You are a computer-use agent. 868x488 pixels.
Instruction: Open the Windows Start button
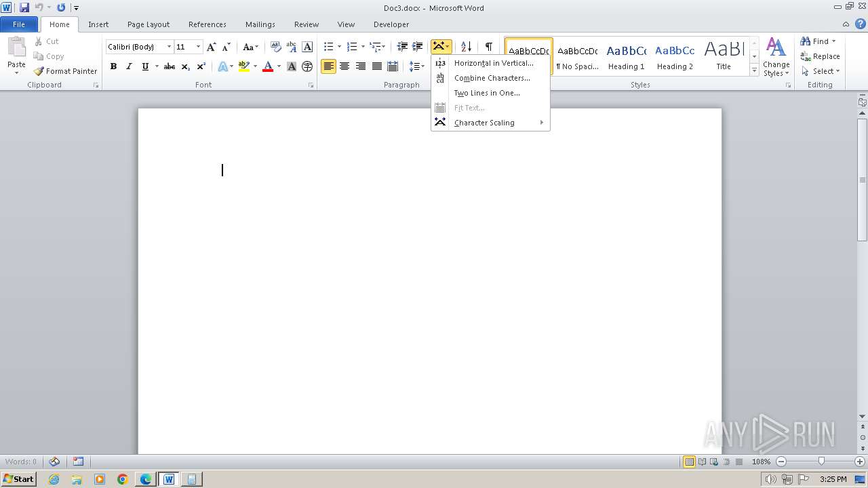coord(19,479)
